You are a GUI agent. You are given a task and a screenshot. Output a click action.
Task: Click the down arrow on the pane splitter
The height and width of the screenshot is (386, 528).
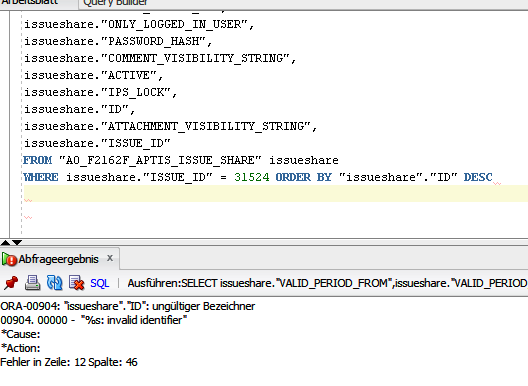(17, 242)
